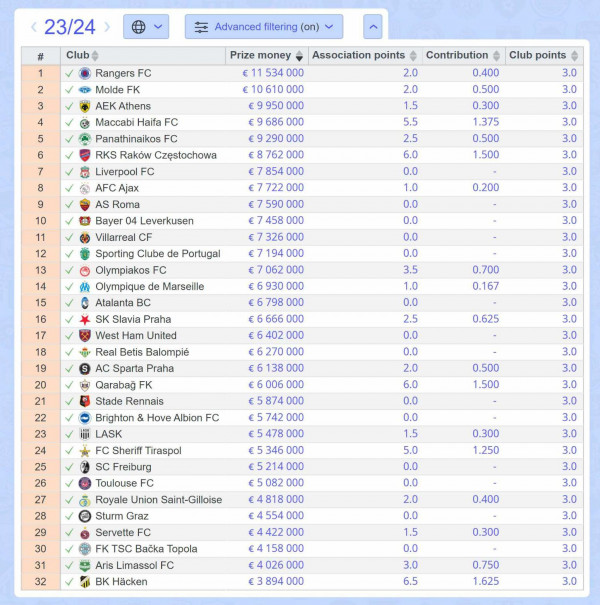Open Toulouse FC club link
600x605 pixels.
click(x=124, y=483)
